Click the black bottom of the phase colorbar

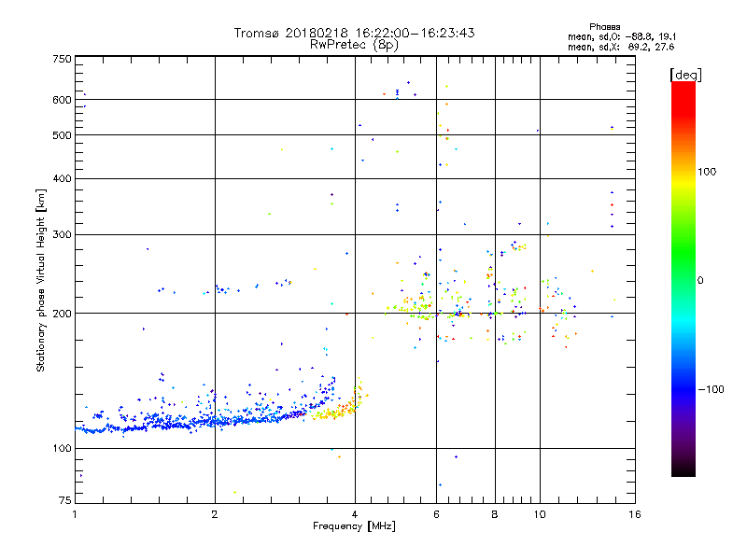pyautogui.click(x=684, y=469)
